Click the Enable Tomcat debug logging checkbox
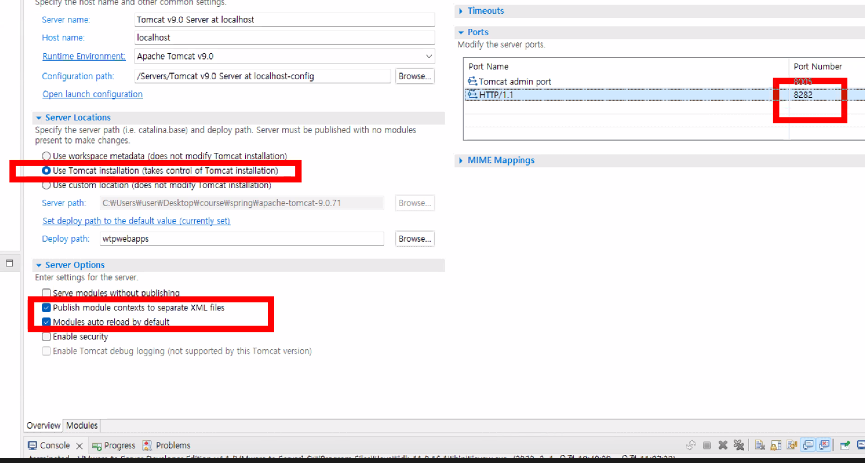Image resolution: width=865 pixels, height=463 pixels. [47, 351]
